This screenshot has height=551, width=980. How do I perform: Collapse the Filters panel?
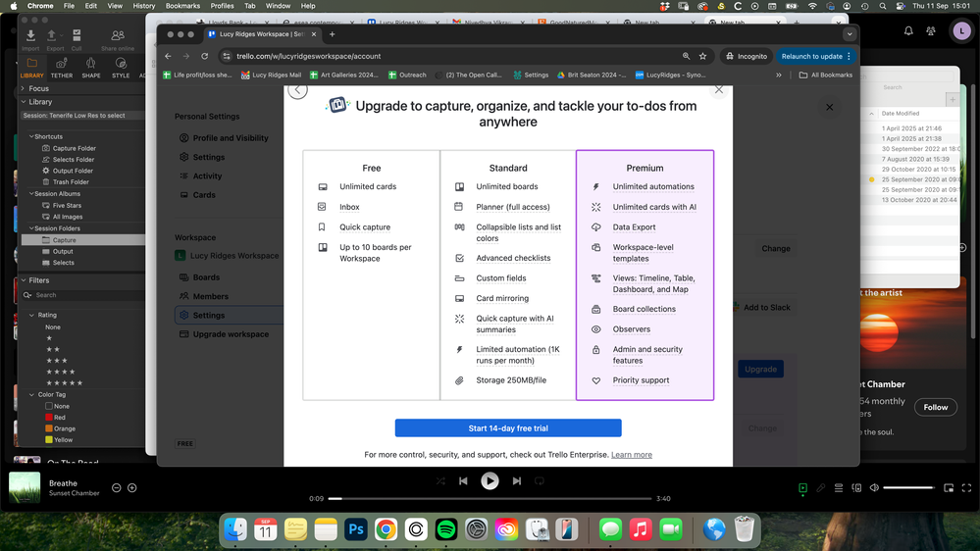pos(23,280)
